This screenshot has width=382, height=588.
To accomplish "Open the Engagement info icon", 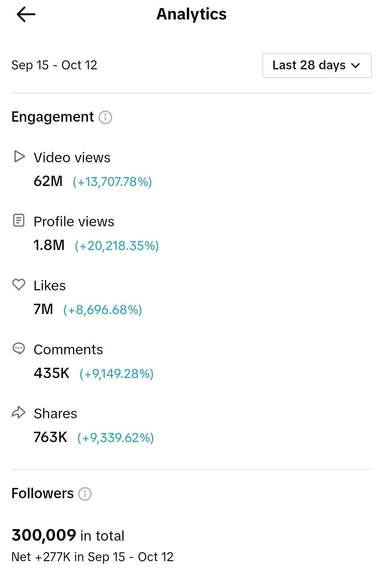I will (105, 117).
